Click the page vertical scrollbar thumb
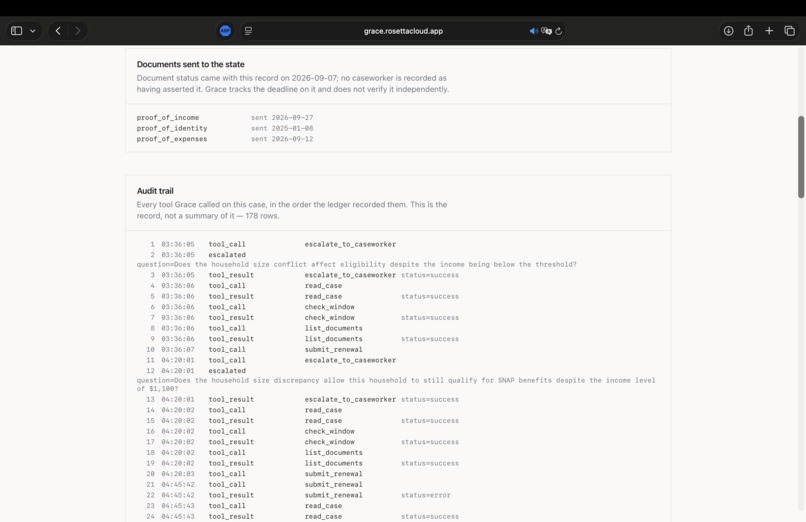Viewport: 806px width, 522px height. coord(801,157)
